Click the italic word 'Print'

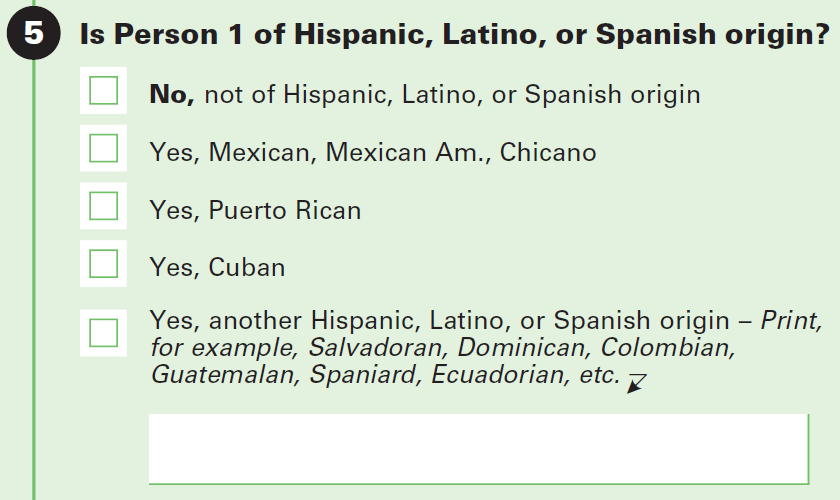point(790,321)
